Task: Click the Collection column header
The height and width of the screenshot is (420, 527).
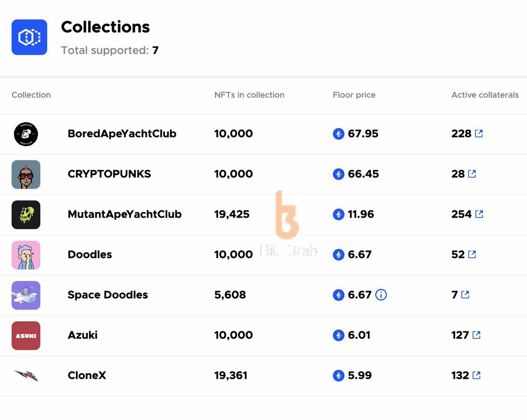Action: [31, 95]
